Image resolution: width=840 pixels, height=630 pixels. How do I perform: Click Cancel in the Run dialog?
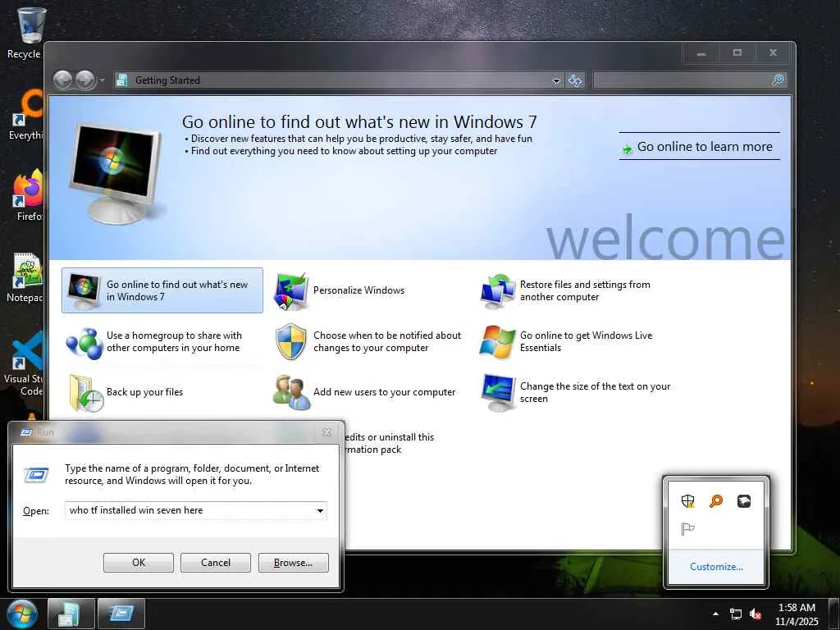(x=216, y=563)
